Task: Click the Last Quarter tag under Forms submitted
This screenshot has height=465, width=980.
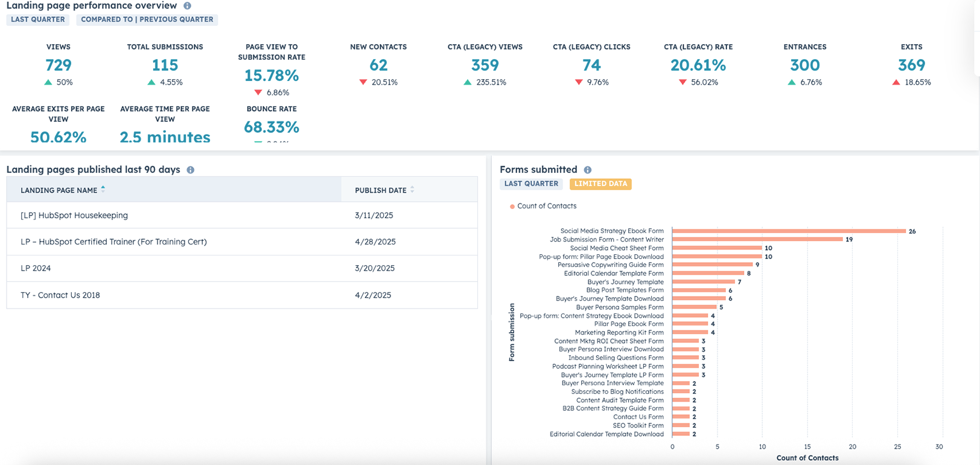Action: click(x=531, y=184)
